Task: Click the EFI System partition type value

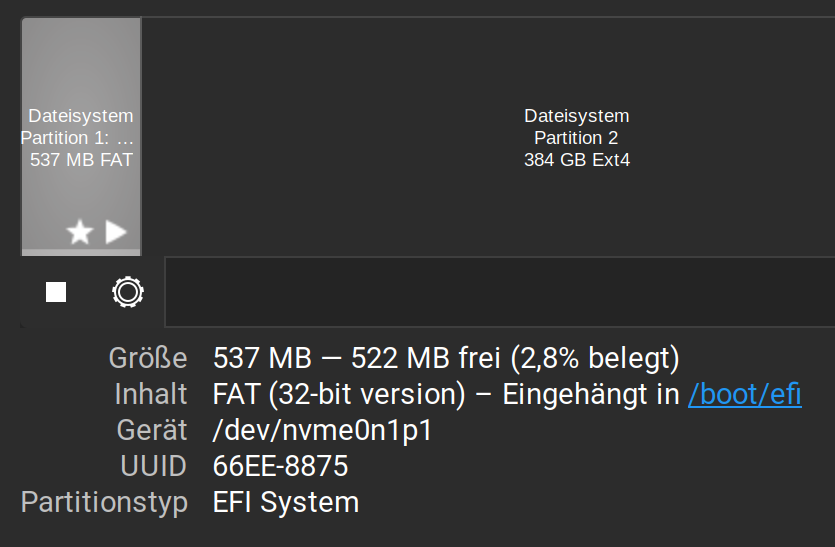Action: (285, 502)
